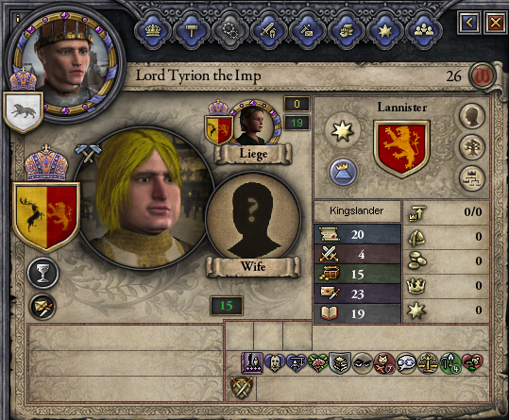The width and height of the screenshot is (509, 420).
Task: Click the empty Wife portrait silhouette
Action: (253, 217)
